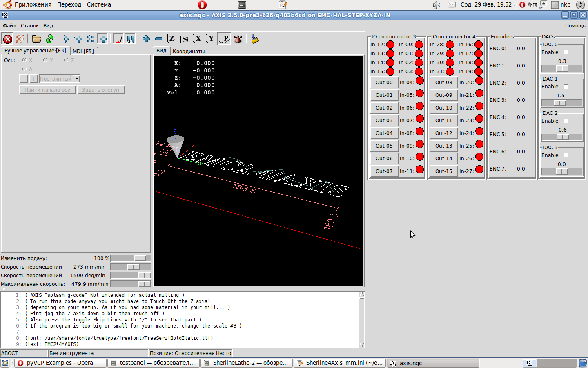Select Y axis radio button
The height and width of the screenshot is (368, 588).
point(45,60)
